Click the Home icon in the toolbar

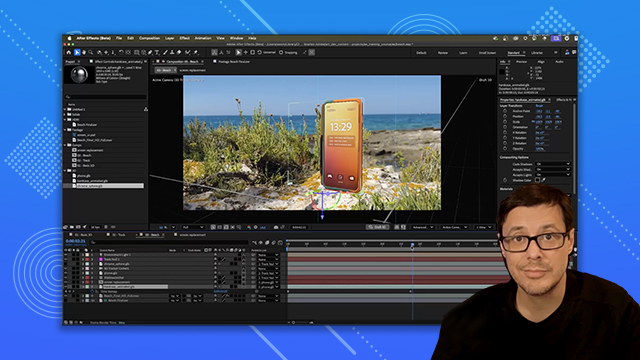click(69, 52)
